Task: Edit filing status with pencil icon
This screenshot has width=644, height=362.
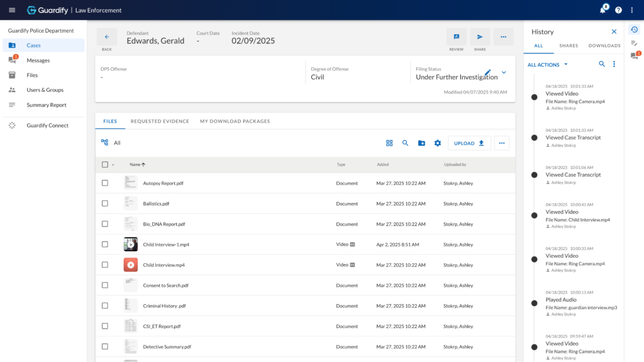Action: point(488,73)
